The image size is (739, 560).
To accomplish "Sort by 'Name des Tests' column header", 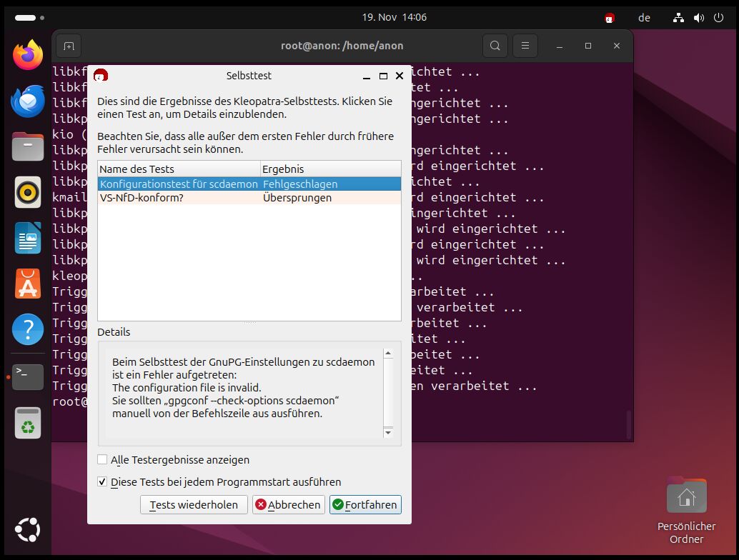I will pyautogui.click(x=178, y=169).
